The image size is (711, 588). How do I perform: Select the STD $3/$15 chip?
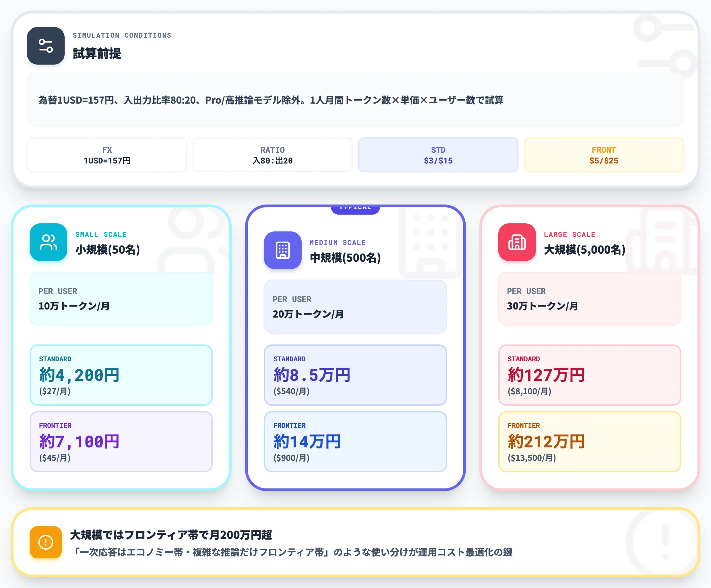pos(438,155)
